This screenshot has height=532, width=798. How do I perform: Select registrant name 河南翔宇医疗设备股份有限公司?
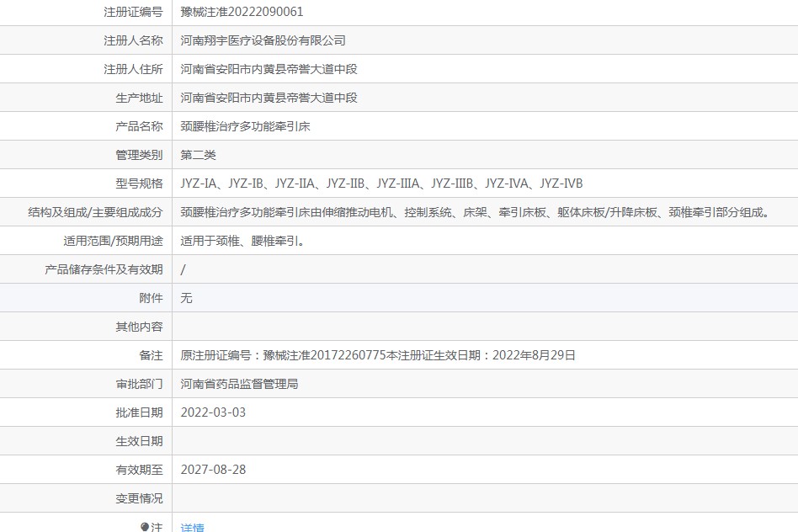click(263, 40)
